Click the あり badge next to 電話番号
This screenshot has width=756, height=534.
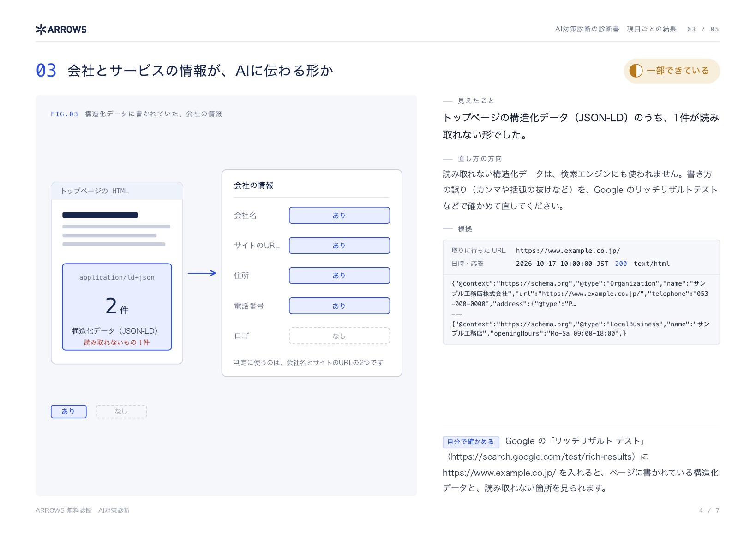point(339,306)
